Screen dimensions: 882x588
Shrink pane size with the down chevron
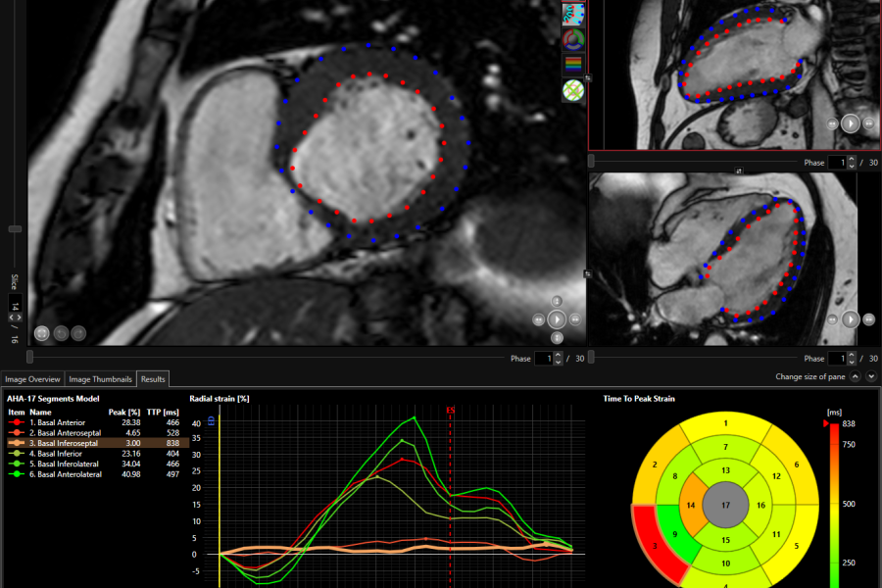[869, 376]
